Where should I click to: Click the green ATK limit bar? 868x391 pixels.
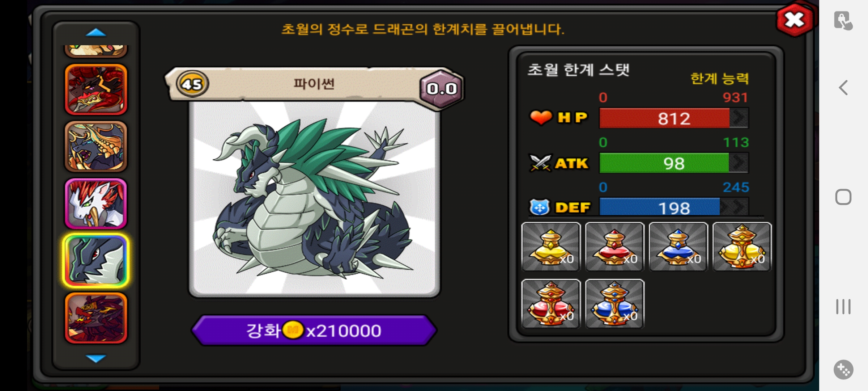[674, 163]
